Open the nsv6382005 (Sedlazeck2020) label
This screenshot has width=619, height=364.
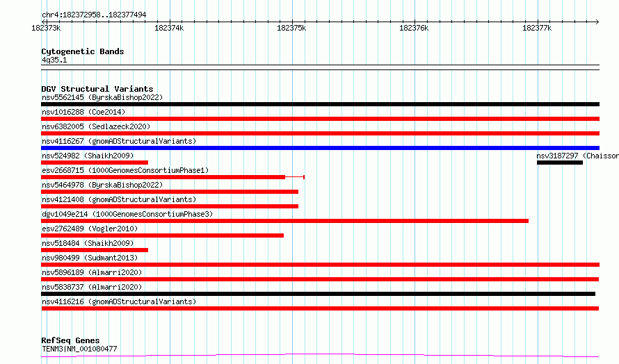[x=96, y=126]
